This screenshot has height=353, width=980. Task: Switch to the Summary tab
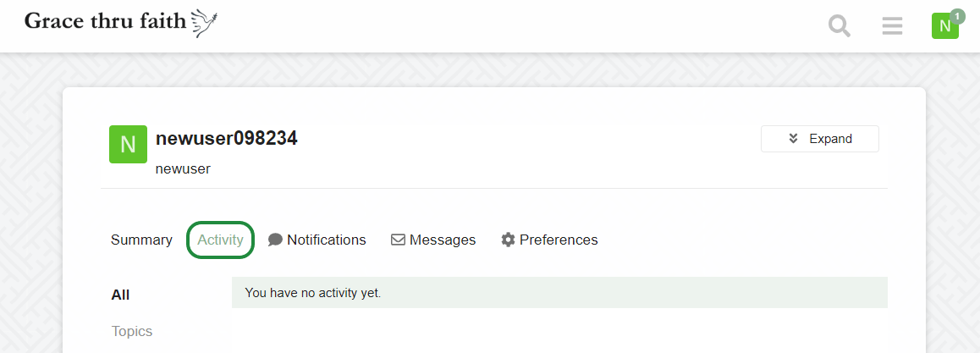point(141,240)
